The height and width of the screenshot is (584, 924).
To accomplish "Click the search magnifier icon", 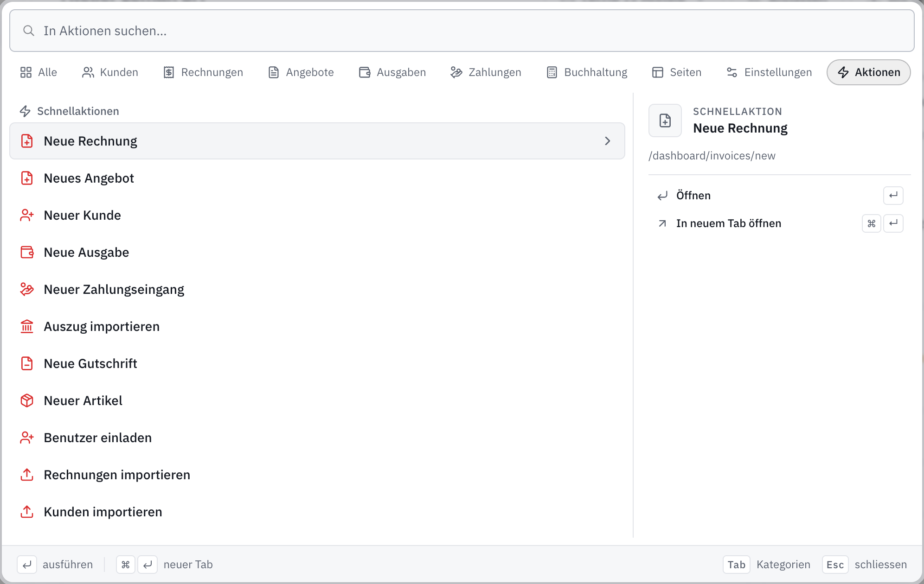I will click(x=29, y=31).
